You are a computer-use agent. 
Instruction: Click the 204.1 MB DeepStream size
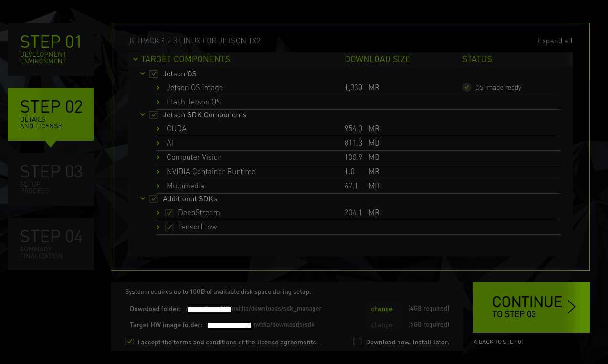point(362,213)
